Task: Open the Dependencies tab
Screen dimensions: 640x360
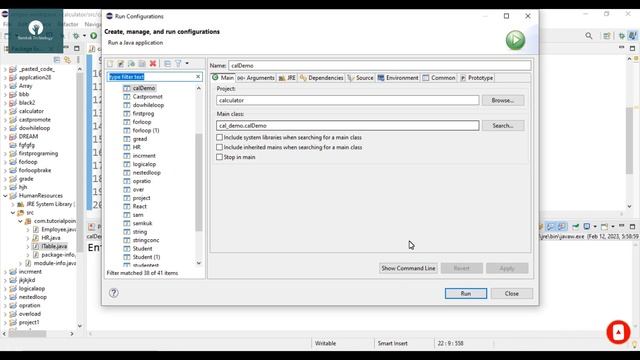Action: pyautogui.click(x=321, y=78)
